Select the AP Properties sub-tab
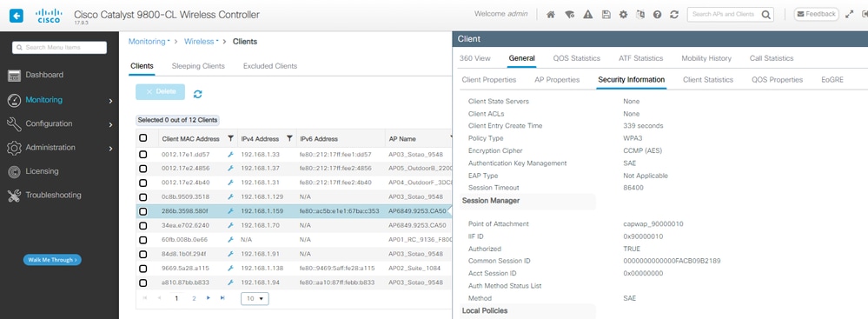This screenshot has height=319, width=868. (x=557, y=80)
